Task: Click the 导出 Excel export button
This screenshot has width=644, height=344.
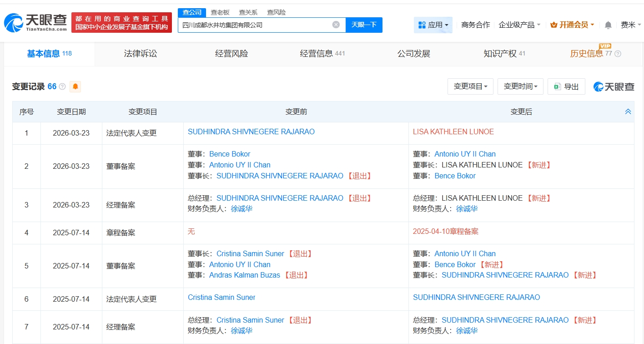Action: (x=566, y=86)
